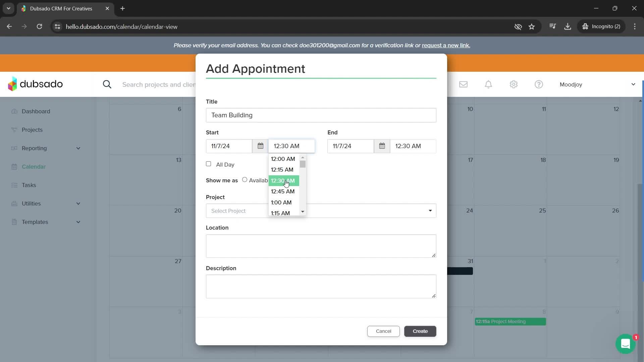Image resolution: width=644 pixels, height=362 pixels.
Task: Expand the Select Project dropdown
Action: [430, 211]
